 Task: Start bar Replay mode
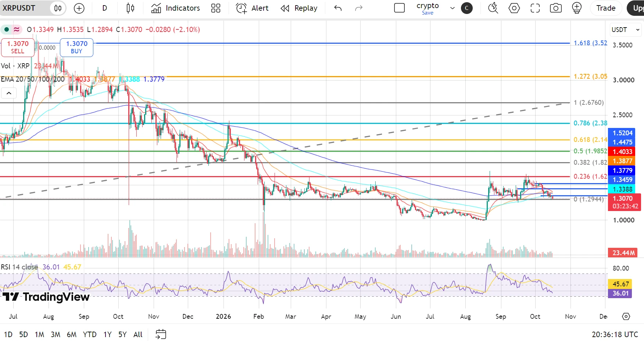(x=299, y=8)
